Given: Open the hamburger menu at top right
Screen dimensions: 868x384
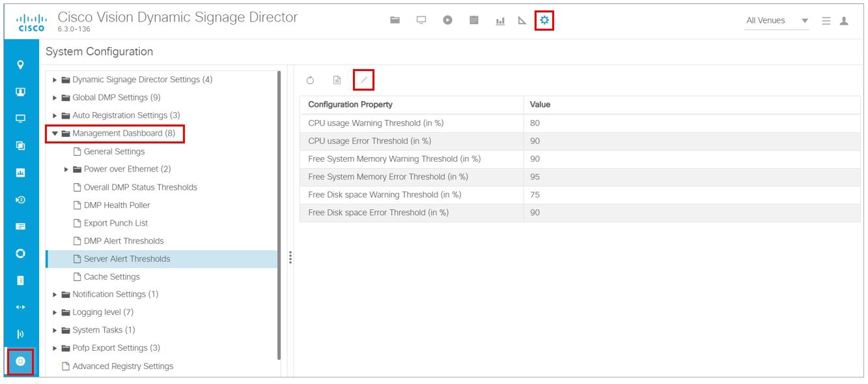Looking at the screenshot, I should [826, 21].
